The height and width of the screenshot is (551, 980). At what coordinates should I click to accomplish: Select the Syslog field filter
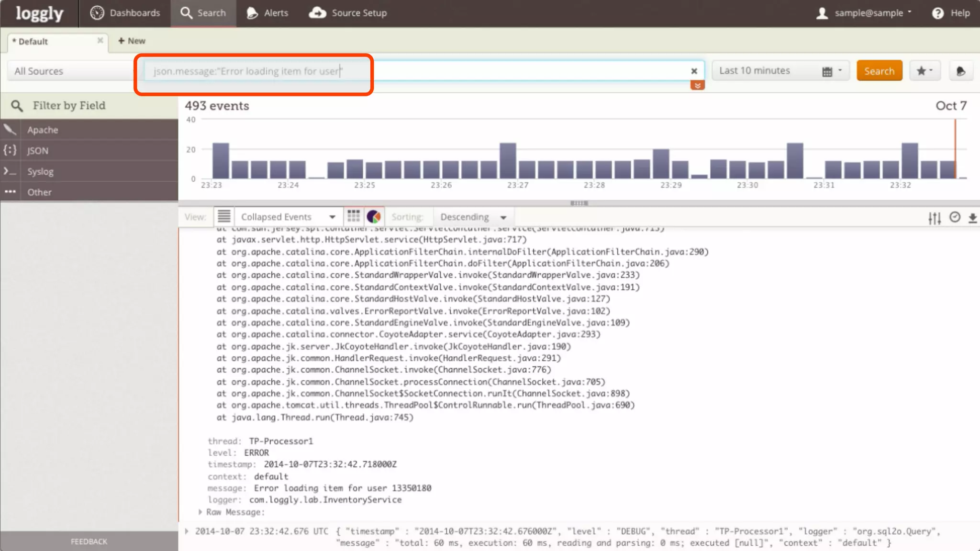click(x=40, y=171)
